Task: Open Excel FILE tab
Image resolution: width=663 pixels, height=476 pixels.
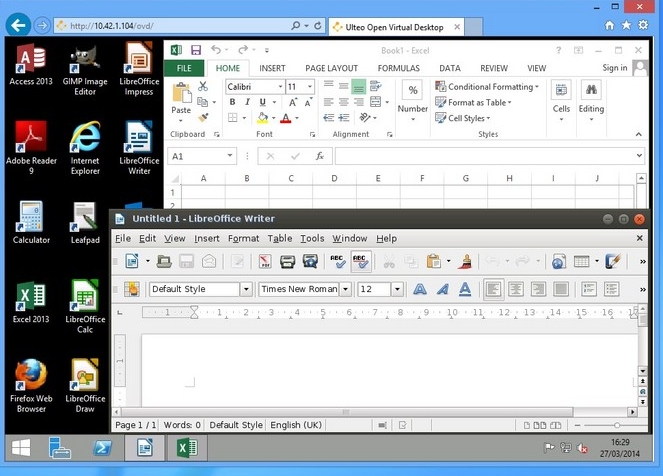Action: coord(184,68)
